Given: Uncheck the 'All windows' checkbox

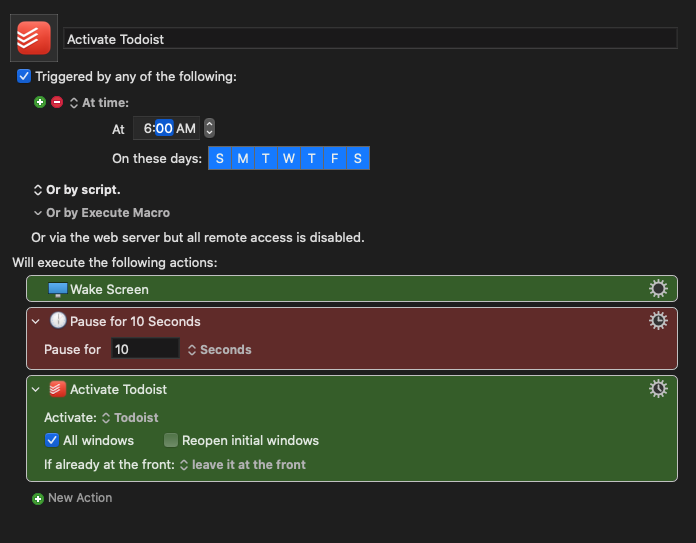Looking at the screenshot, I should (x=52, y=440).
